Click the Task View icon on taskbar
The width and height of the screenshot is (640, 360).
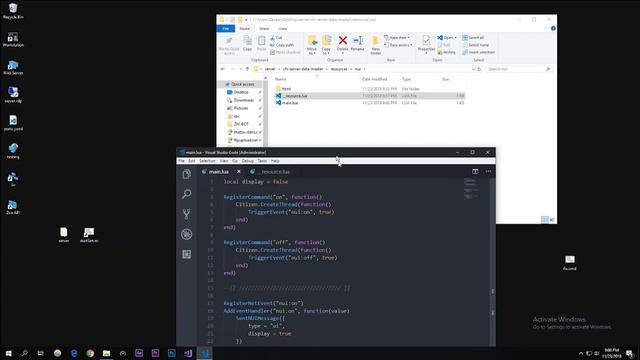40,353
